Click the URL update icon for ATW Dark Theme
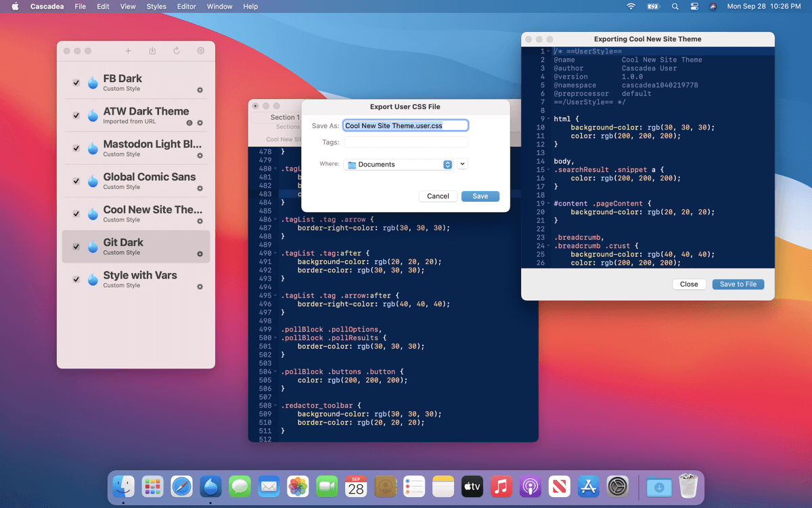Image resolution: width=812 pixels, height=508 pixels. click(189, 123)
